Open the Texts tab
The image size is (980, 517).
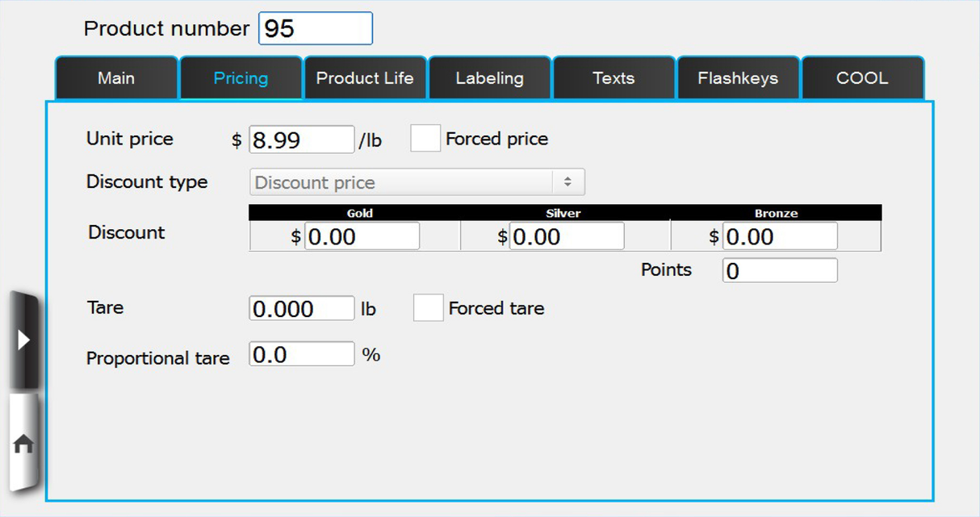click(x=614, y=77)
